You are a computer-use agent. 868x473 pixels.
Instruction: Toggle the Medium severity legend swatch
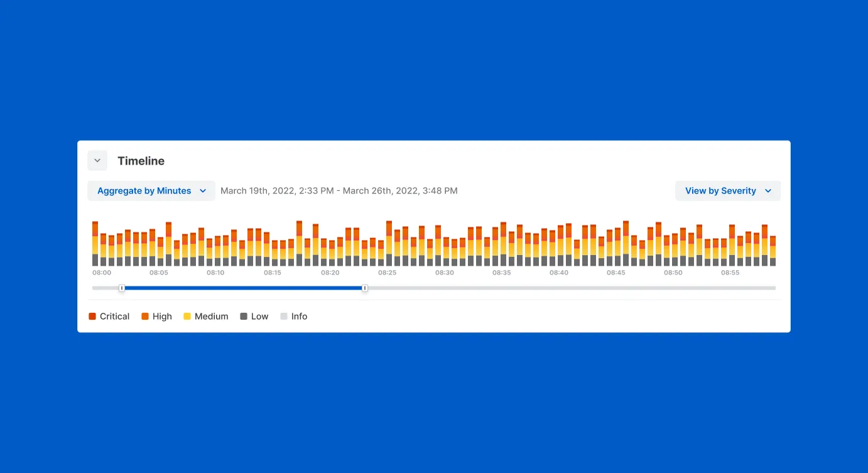187,317
